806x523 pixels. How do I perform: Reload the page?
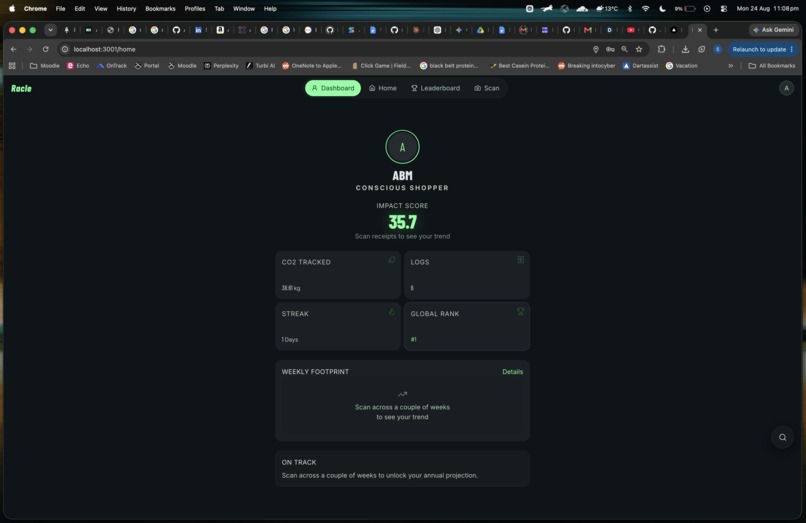(46, 49)
